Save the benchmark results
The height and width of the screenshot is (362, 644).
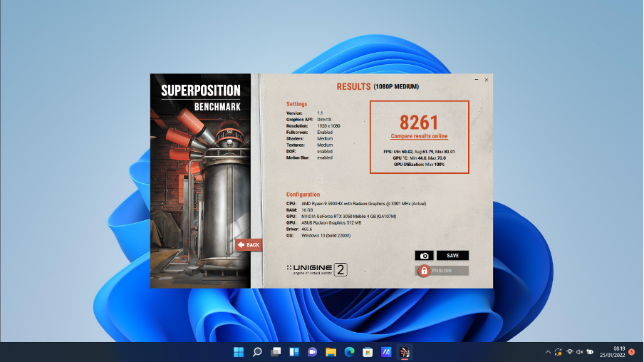(x=452, y=256)
